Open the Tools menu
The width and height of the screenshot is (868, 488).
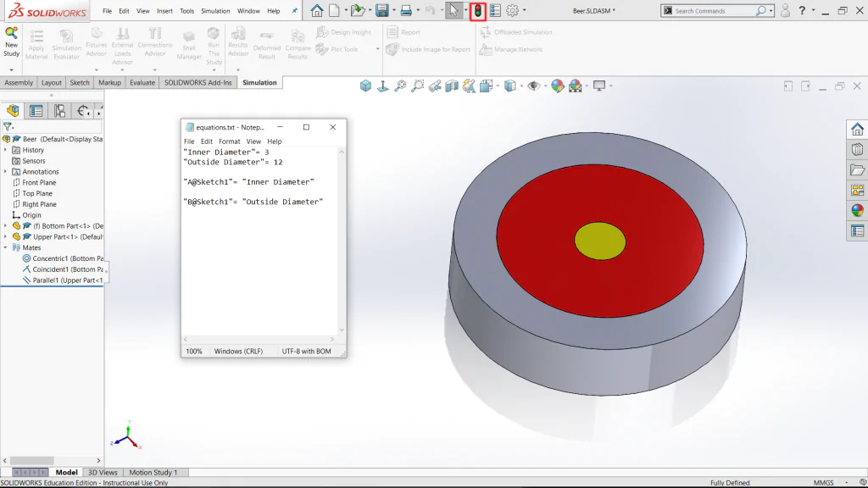[x=187, y=10]
